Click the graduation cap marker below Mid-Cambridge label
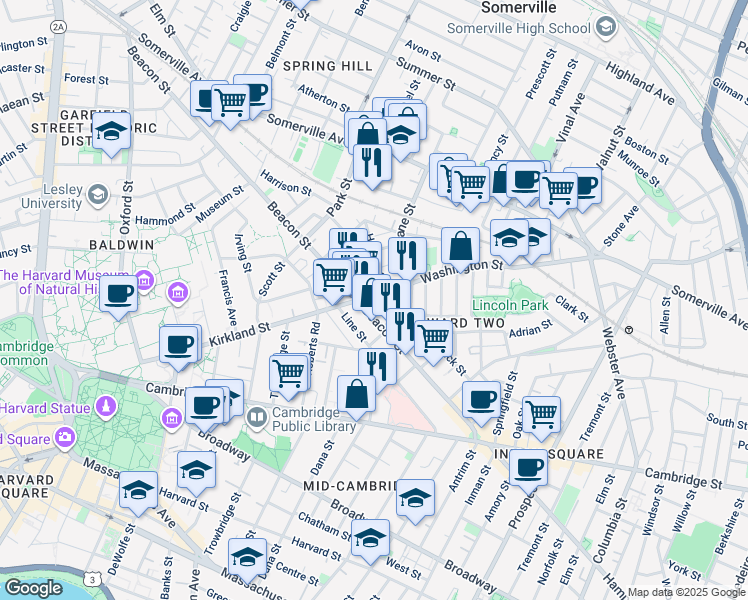Image resolution: width=748 pixels, height=600 pixels. tap(416, 497)
